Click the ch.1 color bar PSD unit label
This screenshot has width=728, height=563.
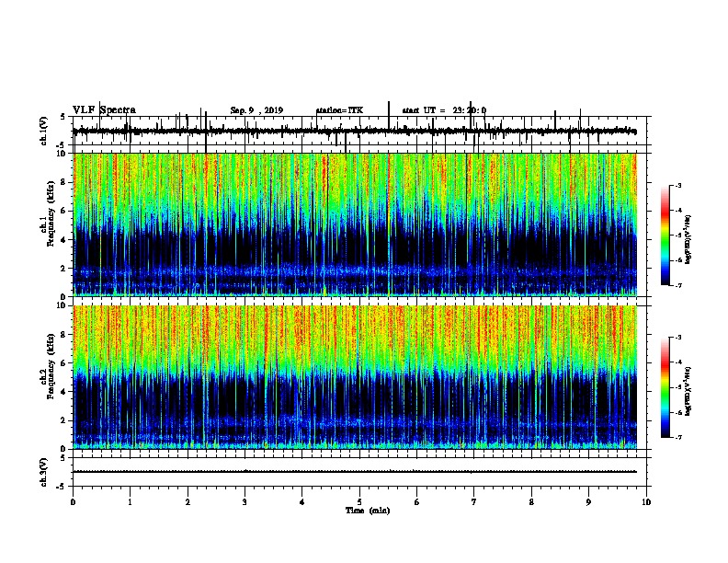pyautogui.click(x=688, y=240)
